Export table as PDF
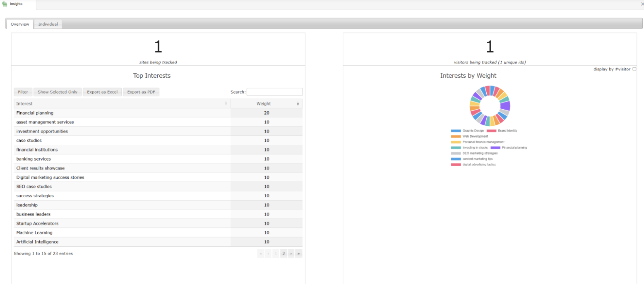 (141, 92)
